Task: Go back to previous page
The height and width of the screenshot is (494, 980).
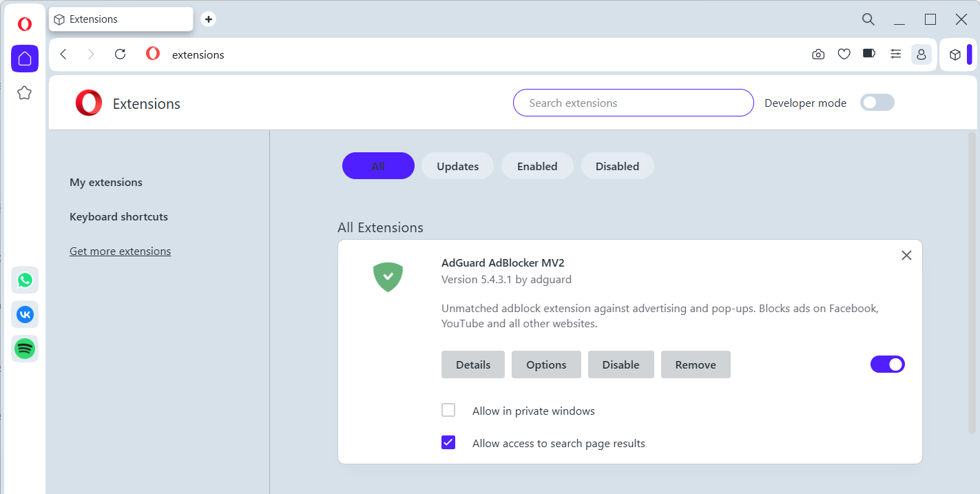Action: point(63,54)
